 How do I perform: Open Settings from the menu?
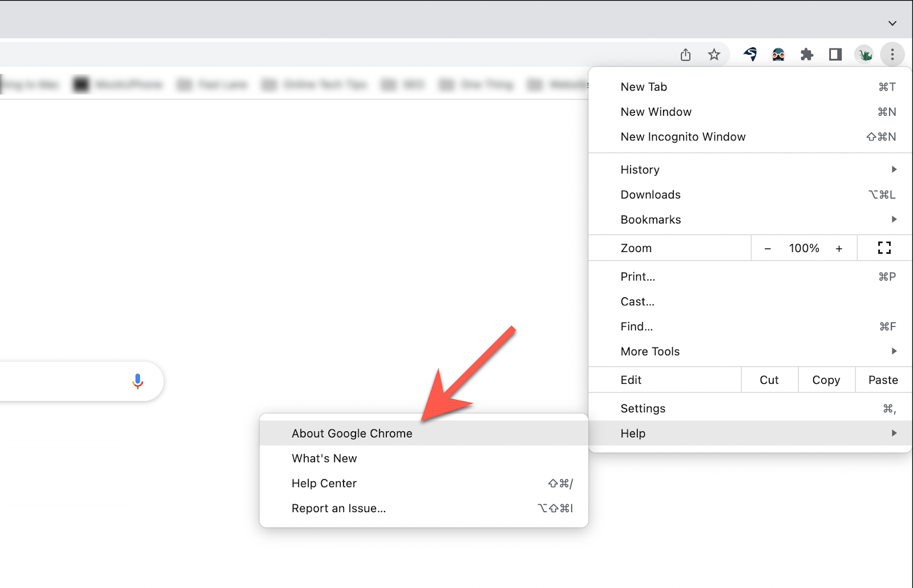click(750, 408)
